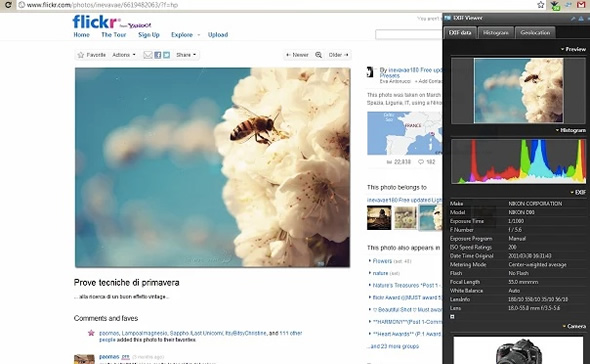Open the Explore dropdown arrow
The width and height of the screenshot is (590, 364).
(199, 35)
